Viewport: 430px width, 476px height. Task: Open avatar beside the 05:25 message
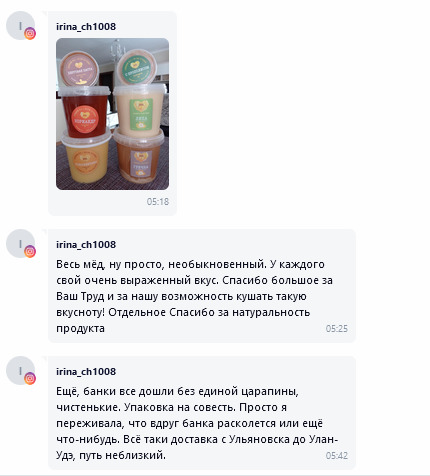point(20,243)
